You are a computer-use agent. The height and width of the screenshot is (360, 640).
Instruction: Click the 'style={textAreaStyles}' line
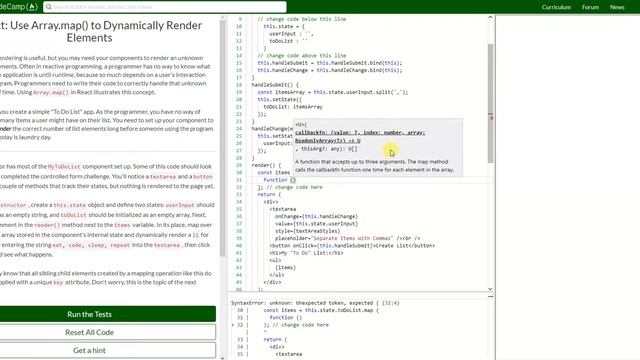[x=307, y=231]
